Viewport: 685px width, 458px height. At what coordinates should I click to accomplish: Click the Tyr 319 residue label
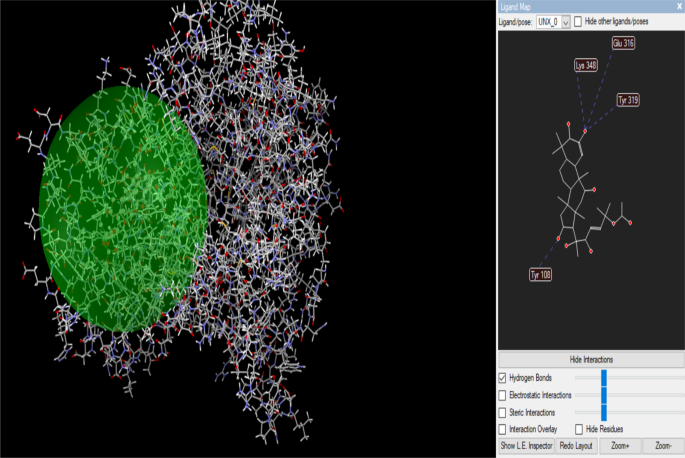628,100
